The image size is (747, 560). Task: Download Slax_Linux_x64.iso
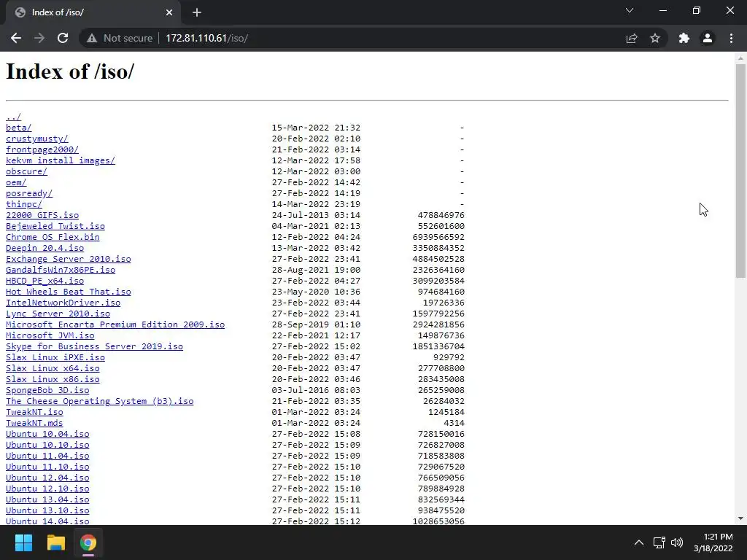point(53,368)
